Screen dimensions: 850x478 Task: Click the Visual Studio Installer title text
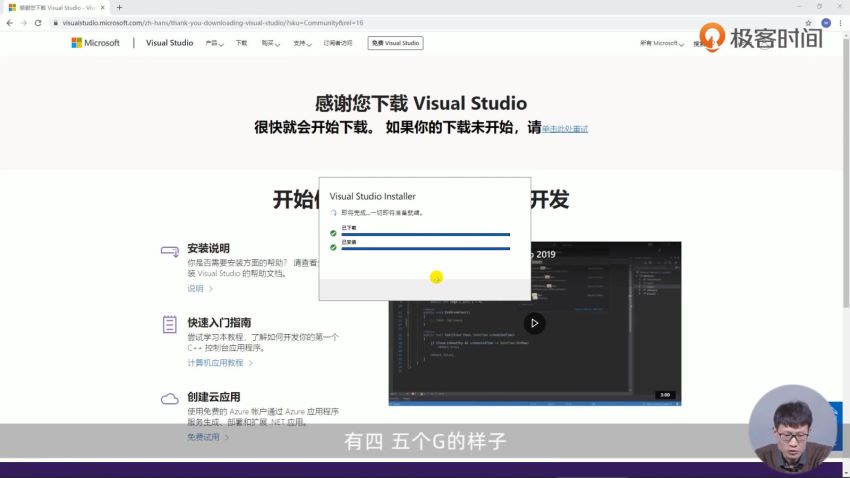click(372, 196)
